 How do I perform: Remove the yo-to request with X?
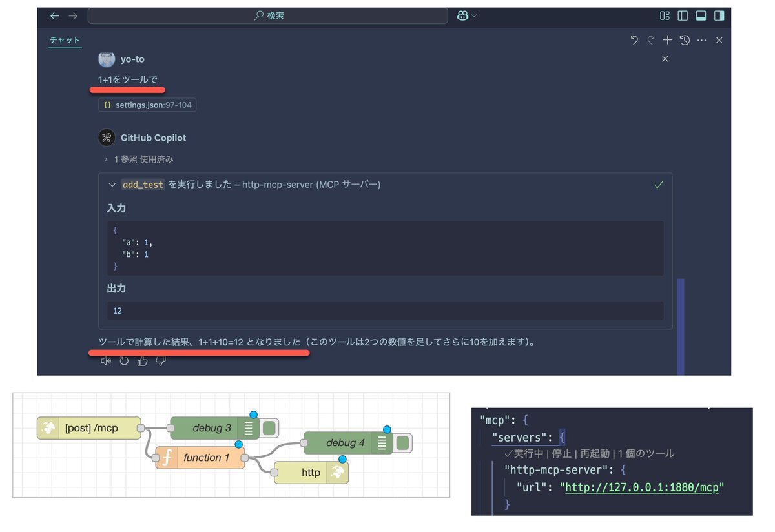pos(665,59)
